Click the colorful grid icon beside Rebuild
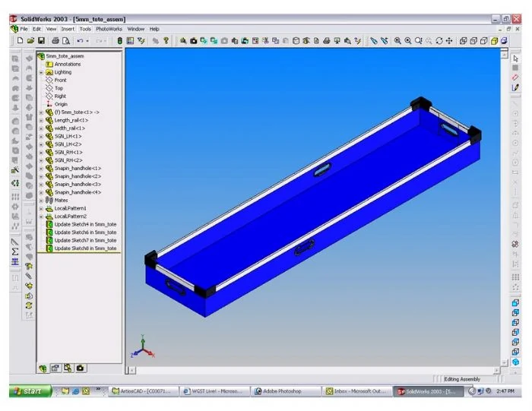 (x=130, y=41)
